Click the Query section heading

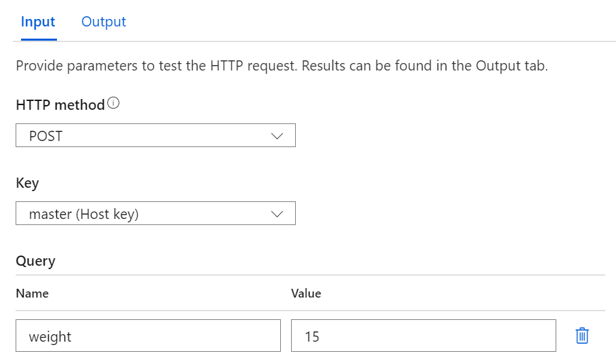35,261
